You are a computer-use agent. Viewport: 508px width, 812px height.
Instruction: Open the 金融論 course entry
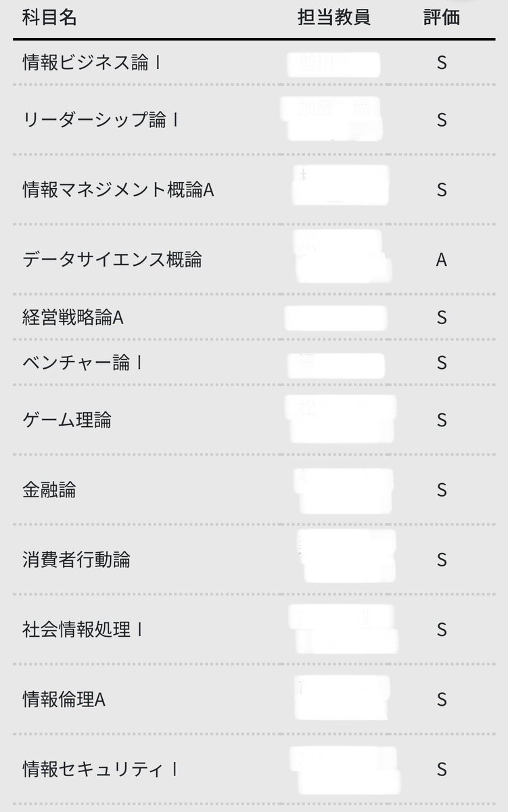tap(254, 490)
